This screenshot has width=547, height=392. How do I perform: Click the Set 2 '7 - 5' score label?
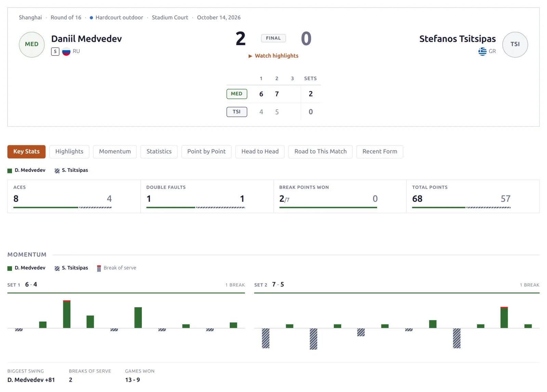click(x=278, y=284)
